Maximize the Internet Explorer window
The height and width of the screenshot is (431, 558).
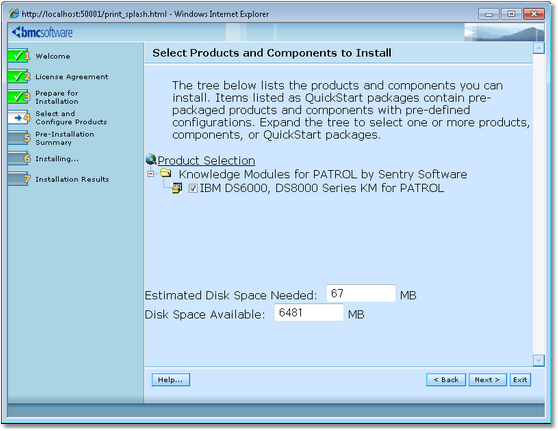[x=511, y=14]
